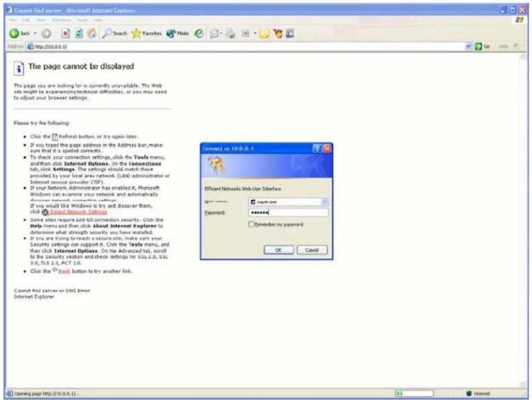The height and width of the screenshot is (400, 532).
Task: Open the Edit toolbar dropdown arrow
Action: point(255,34)
